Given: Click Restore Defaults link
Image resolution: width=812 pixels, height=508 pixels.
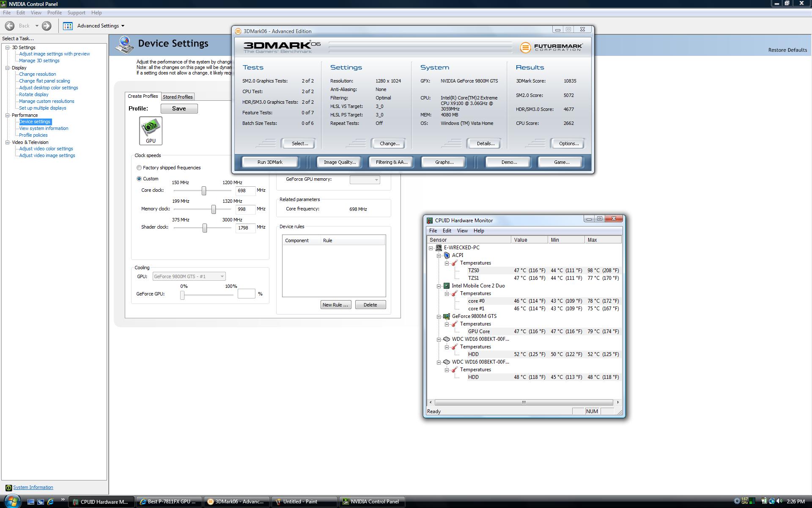Looking at the screenshot, I should [787, 50].
